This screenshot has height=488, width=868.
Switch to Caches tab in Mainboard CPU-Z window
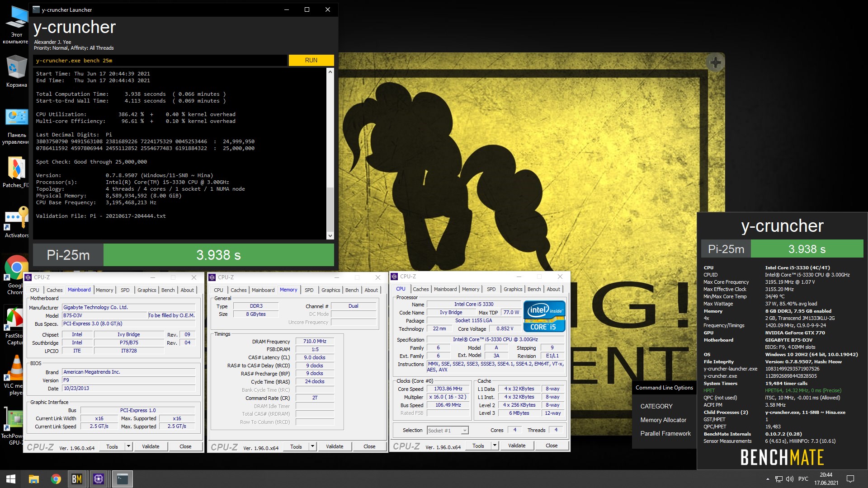pos(54,290)
